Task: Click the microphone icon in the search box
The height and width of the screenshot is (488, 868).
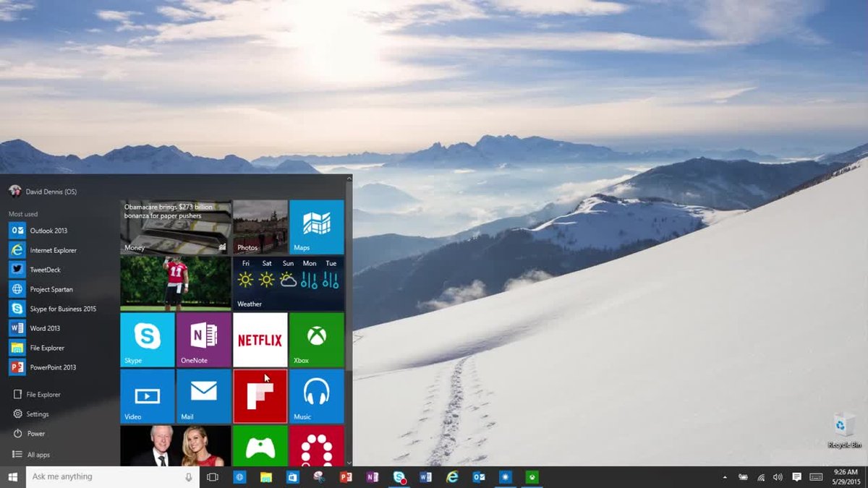Action: click(190, 476)
